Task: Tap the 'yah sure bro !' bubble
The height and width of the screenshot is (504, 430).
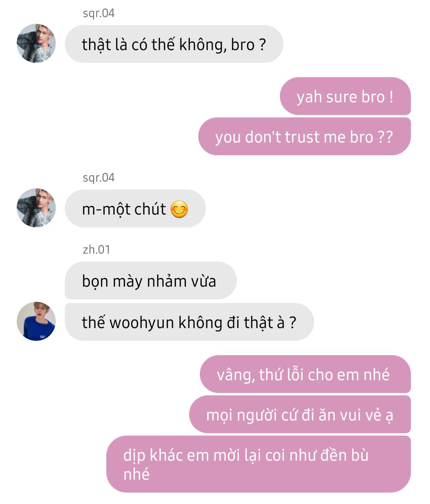Action: (x=345, y=96)
